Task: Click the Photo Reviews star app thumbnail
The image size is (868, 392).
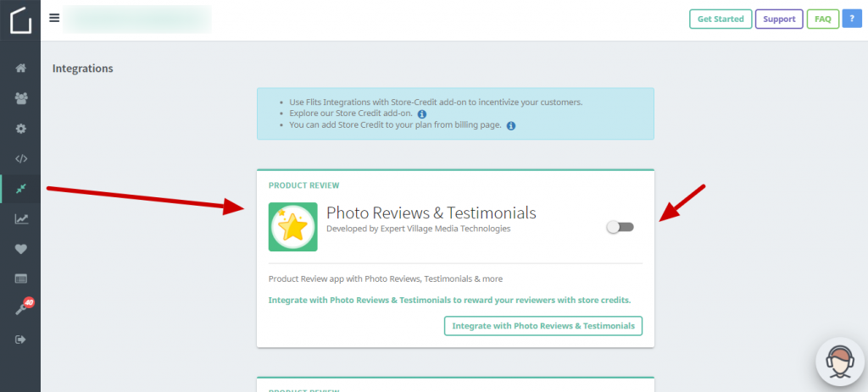Action: tap(292, 227)
